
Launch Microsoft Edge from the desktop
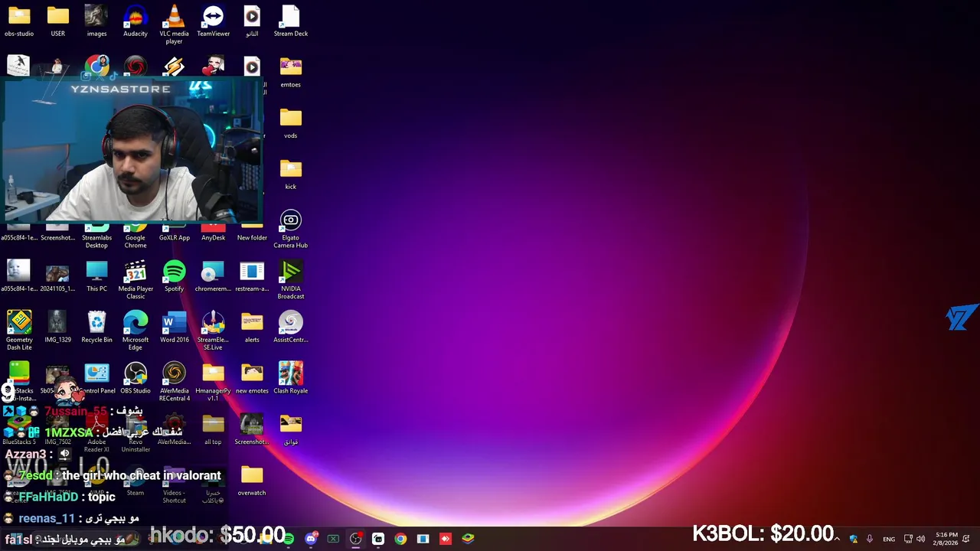[x=136, y=331]
